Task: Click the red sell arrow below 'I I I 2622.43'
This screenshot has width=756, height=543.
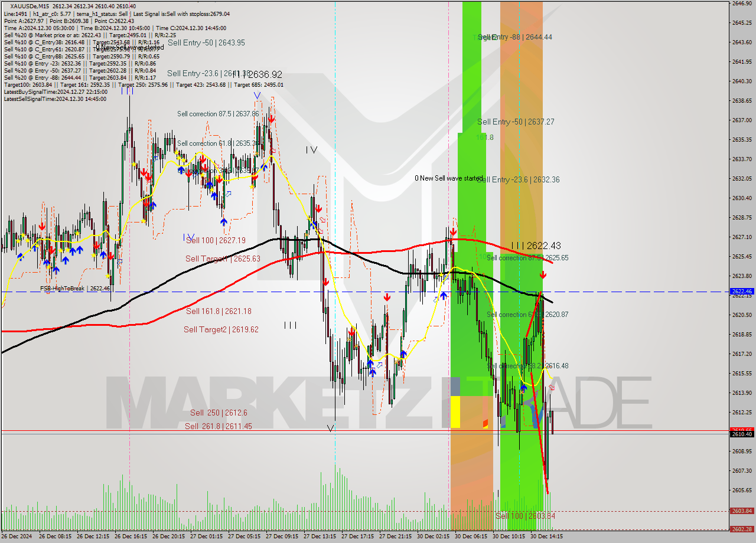Action: pyautogui.click(x=543, y=275)
